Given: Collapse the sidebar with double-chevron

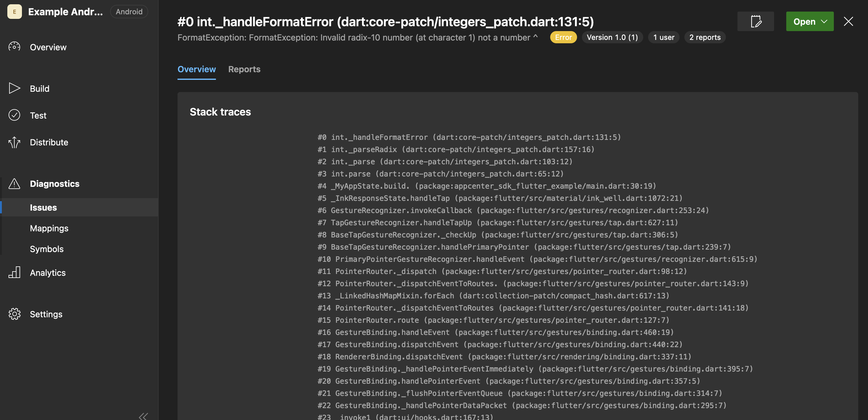Looking at the screenshot, I should (x=143, y=416).
